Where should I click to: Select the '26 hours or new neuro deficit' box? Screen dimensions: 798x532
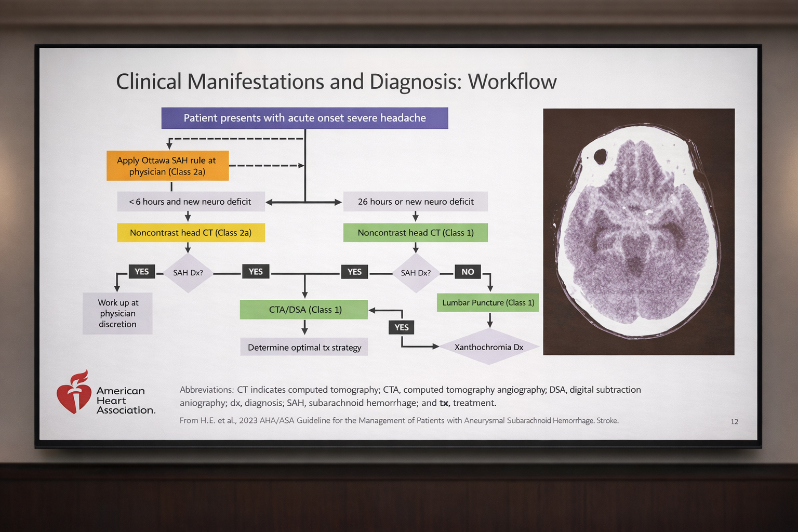click(x=415, y=202)
